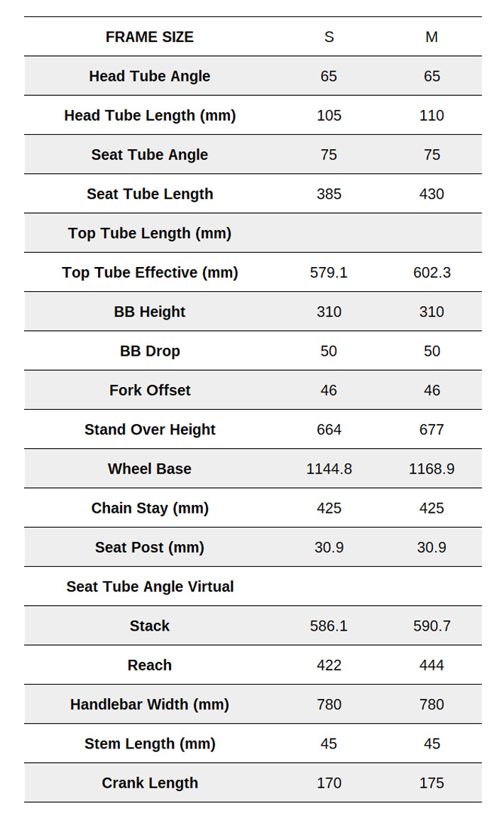Image resolution: width=504 pixels, height=821 pixels.
Task: Click the Stand Over Height value 664
Action: pyautogui.click(x=329, y=430)
